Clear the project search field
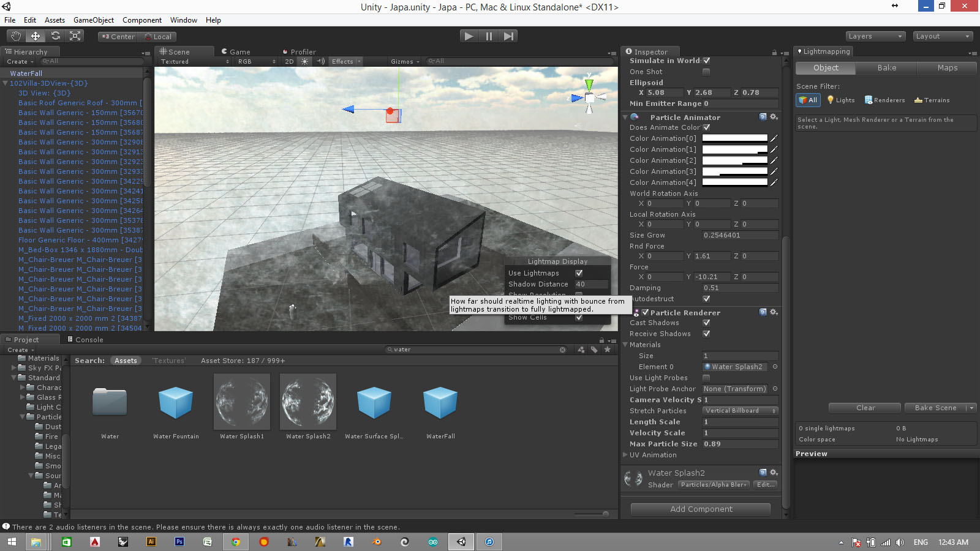980x551 pixels. tap(562, 350)
